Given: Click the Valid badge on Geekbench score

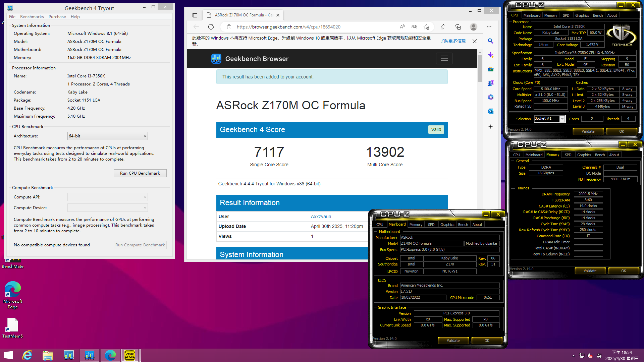Looking at the screenshot, I should [436, 130].
